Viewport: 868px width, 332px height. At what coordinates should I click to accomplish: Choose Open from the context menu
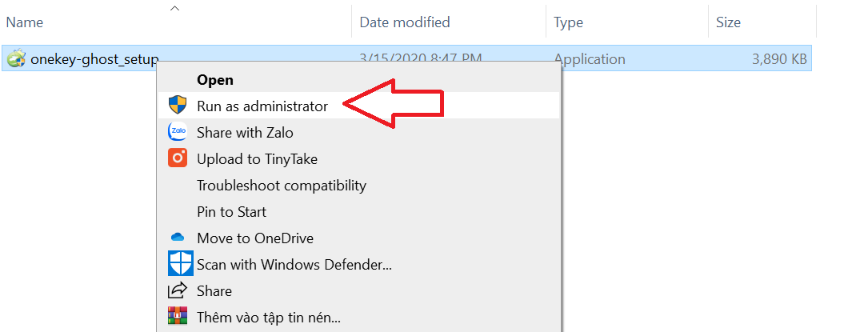[x=215, y=79]
